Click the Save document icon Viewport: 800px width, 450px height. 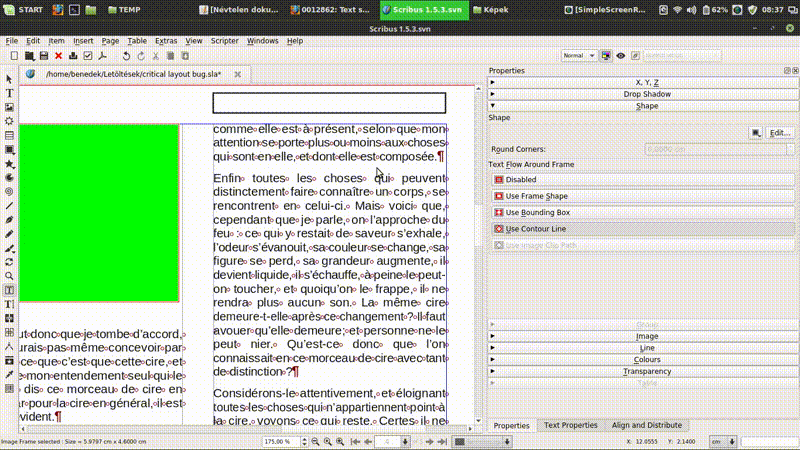coord(43,56)
